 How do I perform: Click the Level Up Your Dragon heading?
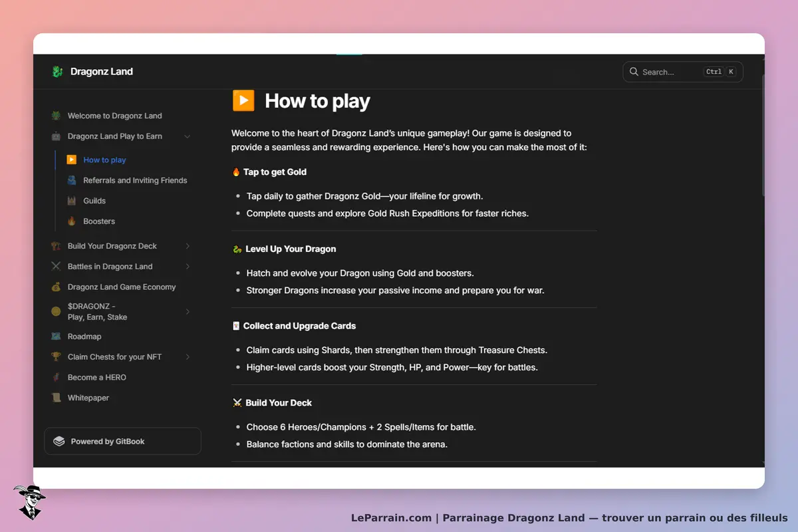tap(291, 249)
